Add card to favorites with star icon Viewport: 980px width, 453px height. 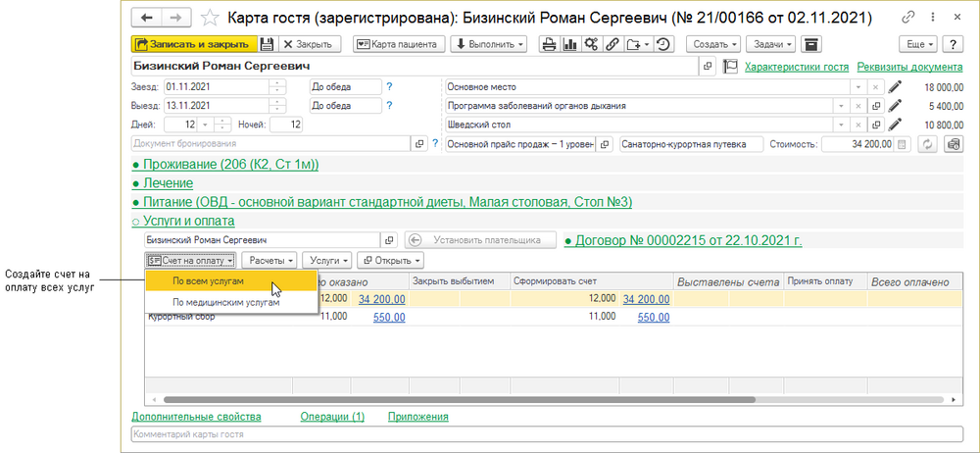[x=209, y=19]
